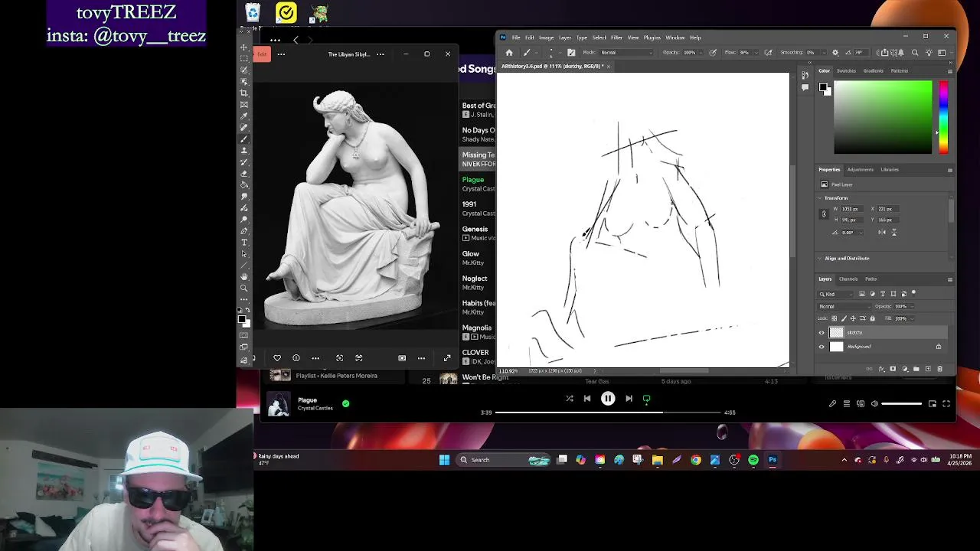The height and width of the screenshot is (551, 980).
Task: Toggle Lock all icon in Layers panel
Action: click(x=872, y=318)
